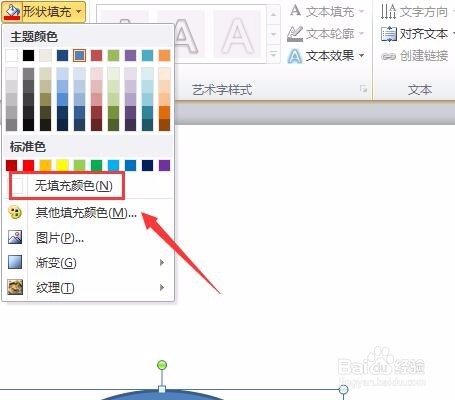455x400 pixels.
Task: Pick lightest blue tint in theme shades
Action: tap(79, 74)
